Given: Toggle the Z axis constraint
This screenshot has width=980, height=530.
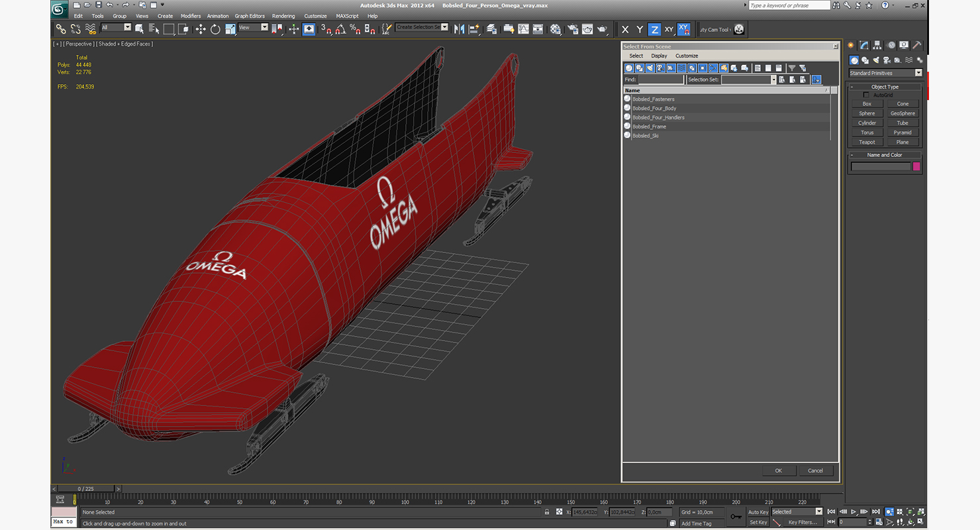Looking at the screenshot, I should pyautogui.click(x=654, y=29).
